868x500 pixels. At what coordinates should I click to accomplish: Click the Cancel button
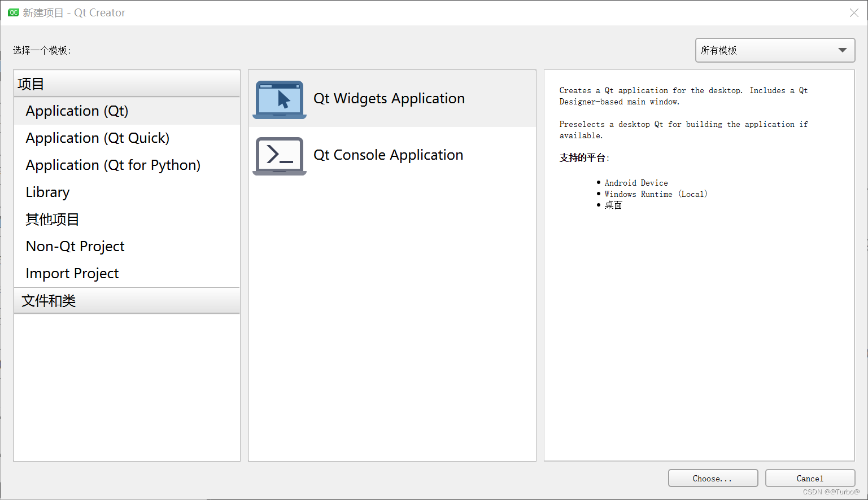point(810,478)
